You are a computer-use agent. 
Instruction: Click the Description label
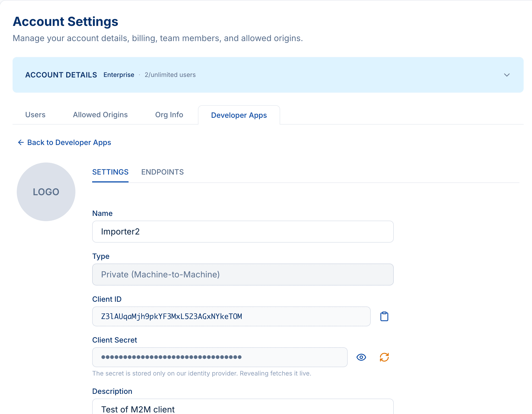point(112,391)
